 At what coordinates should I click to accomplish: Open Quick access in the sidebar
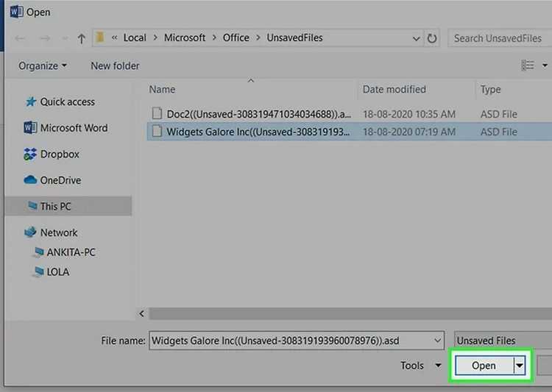[67, 101]
